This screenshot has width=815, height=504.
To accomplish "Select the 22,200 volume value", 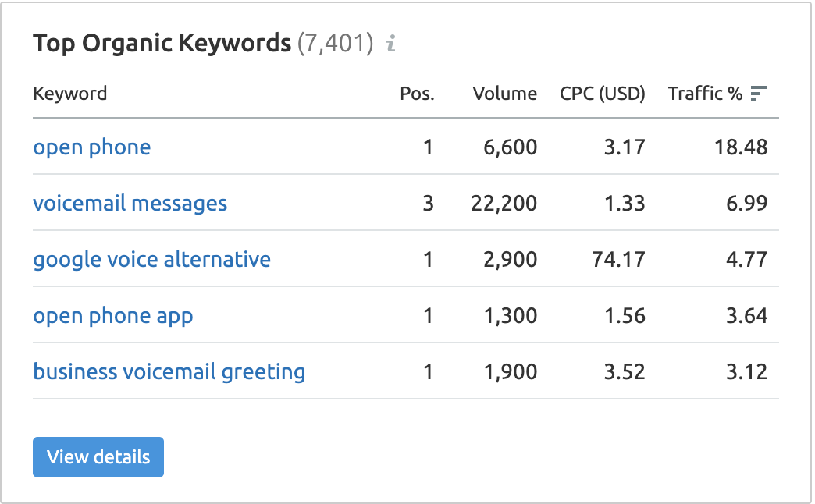I will pos(504,203).
